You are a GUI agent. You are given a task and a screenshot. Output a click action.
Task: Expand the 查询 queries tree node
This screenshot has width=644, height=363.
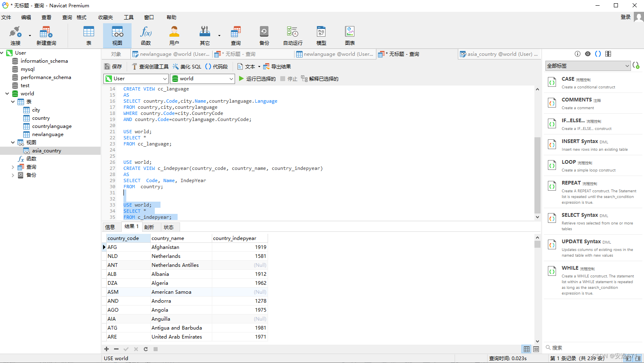click(13, 167)
